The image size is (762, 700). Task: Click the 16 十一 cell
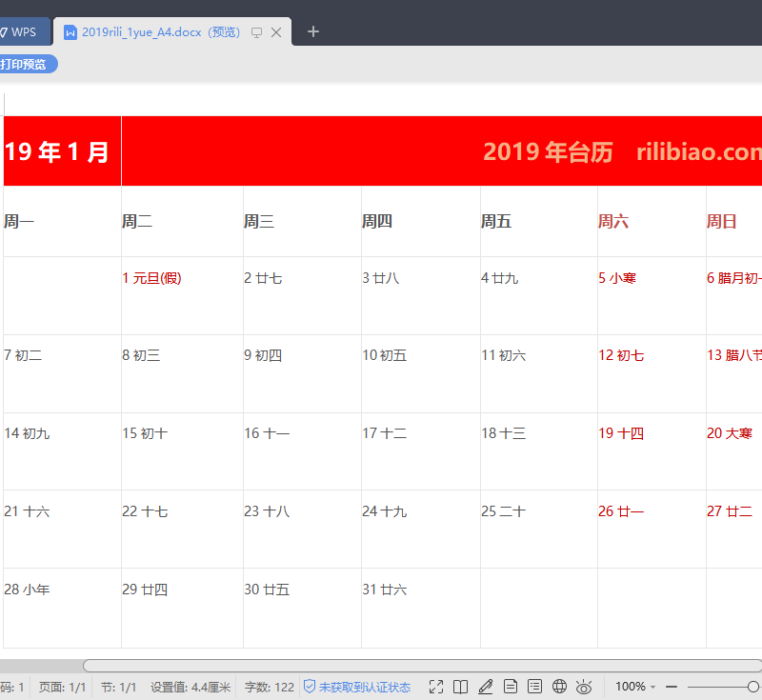point(302,451)
